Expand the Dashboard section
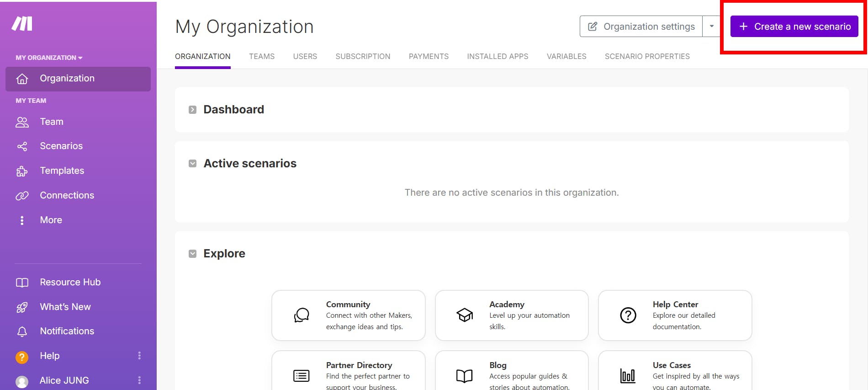Image resolution: width=868 pixels, height=390 pixels. 193,110
